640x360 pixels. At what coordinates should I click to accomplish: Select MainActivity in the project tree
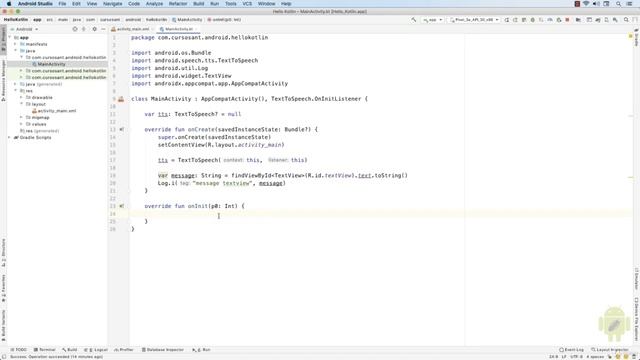pos(51,64)
